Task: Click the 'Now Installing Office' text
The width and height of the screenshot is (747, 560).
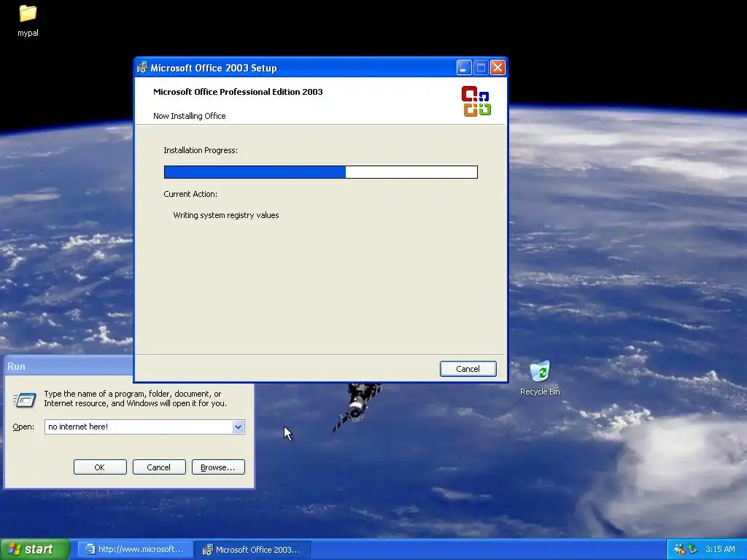Action: (189, 116)
